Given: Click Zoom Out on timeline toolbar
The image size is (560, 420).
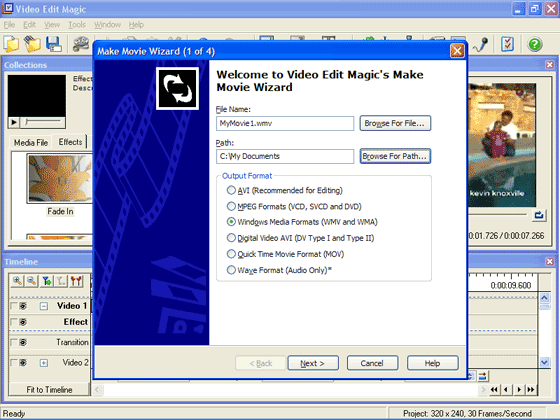Looking at the screenshot, I should 31,281.
